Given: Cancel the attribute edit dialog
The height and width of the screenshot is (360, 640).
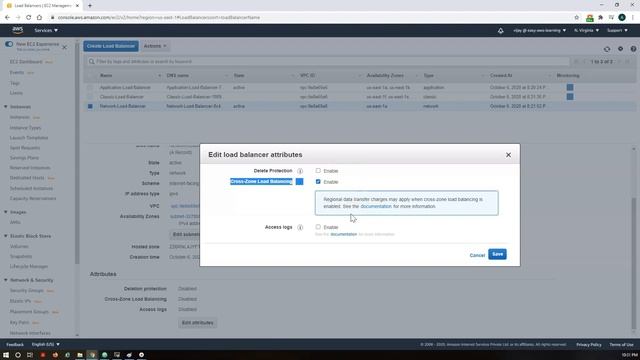Looking at the screenshot, I should coord(477,255).
